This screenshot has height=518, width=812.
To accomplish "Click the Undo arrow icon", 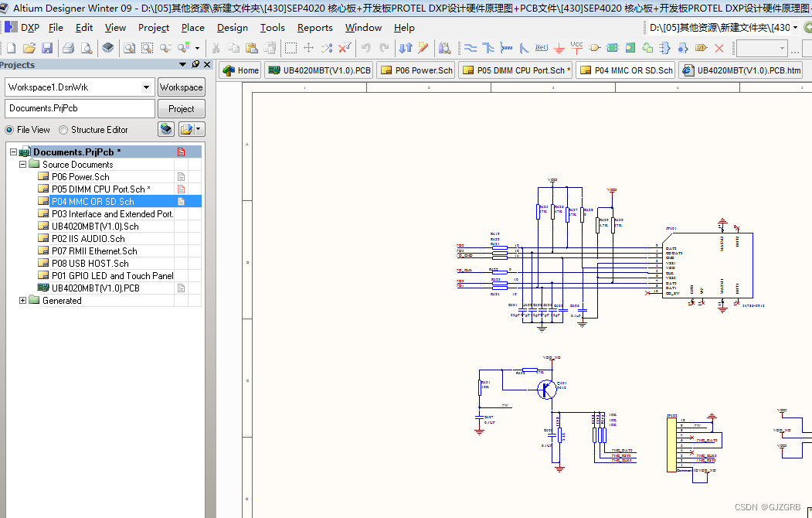I will pos(366,48).
